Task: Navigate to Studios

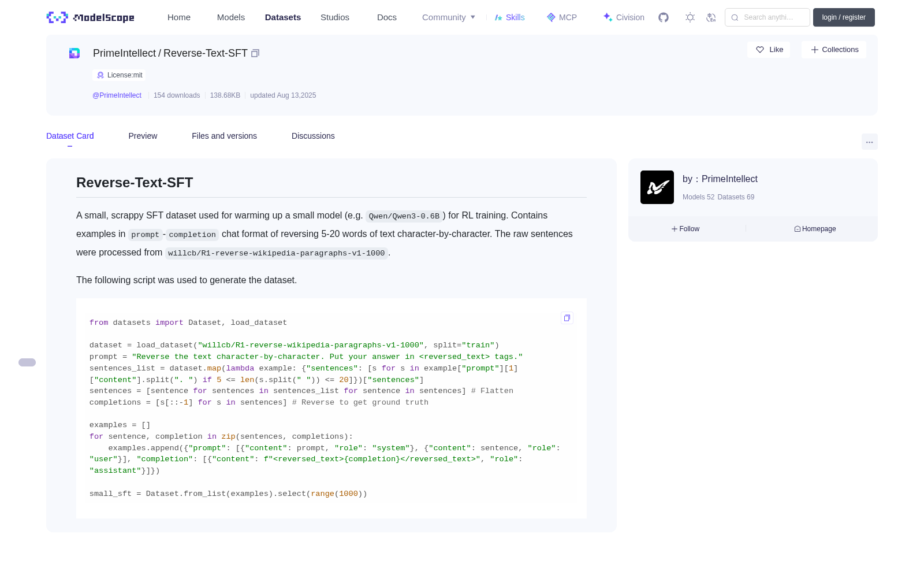Action: (x=335, y=17)
